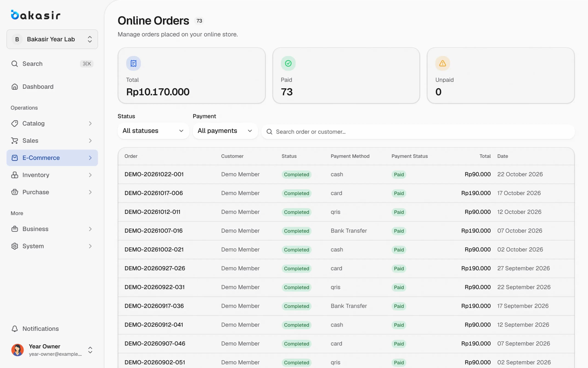Click the Date column header
Screen dimensions: 588x368
503,156
